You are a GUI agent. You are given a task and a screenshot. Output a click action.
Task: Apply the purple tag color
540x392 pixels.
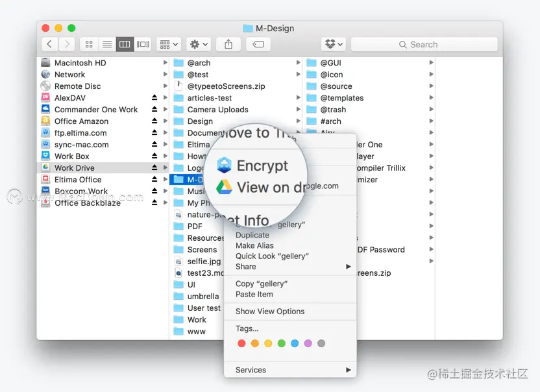(x=308, y=343)
